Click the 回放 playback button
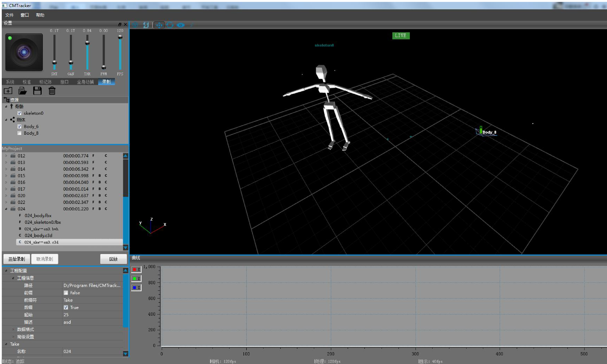The height and width of the screenshot is (364, 607). coord(113,259)
